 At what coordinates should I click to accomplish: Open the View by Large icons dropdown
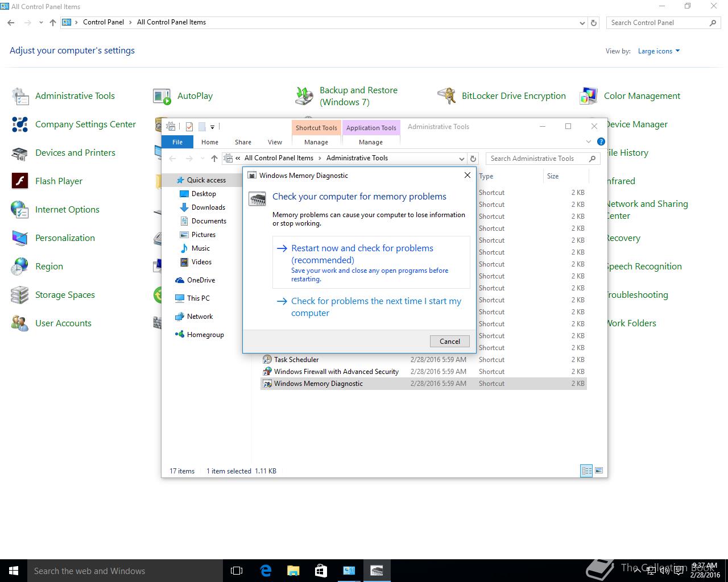pos(659,51)
